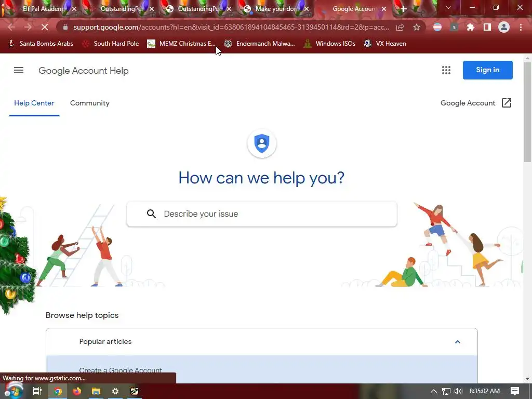This screenshot has height=399, width=532.
Task: Go back in browser history
Action: tap(11, 27)
